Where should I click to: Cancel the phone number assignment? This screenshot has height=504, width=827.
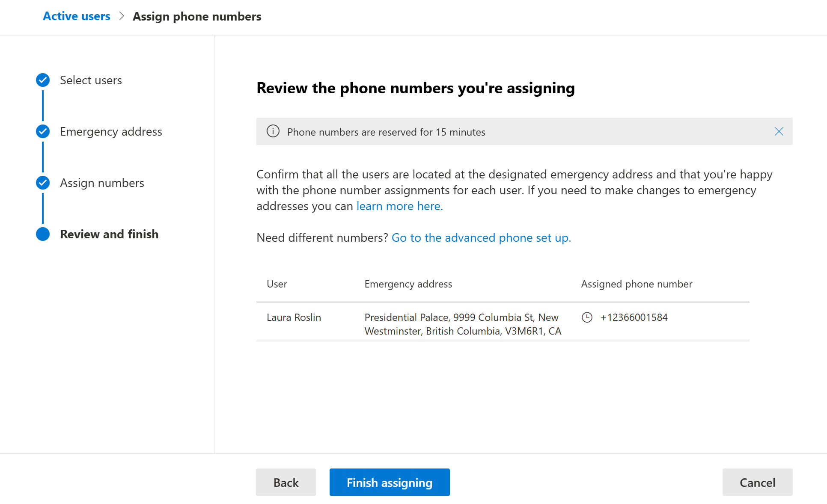pos(757,483)
